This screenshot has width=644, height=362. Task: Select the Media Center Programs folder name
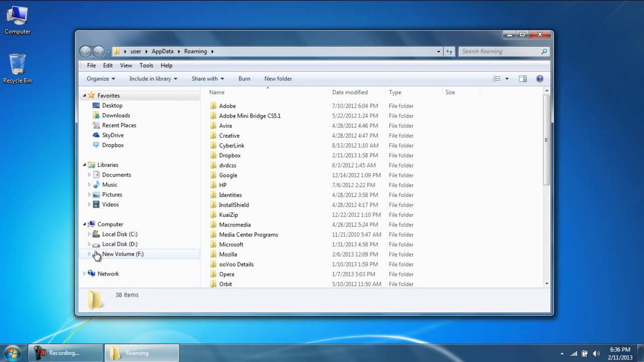249,235
